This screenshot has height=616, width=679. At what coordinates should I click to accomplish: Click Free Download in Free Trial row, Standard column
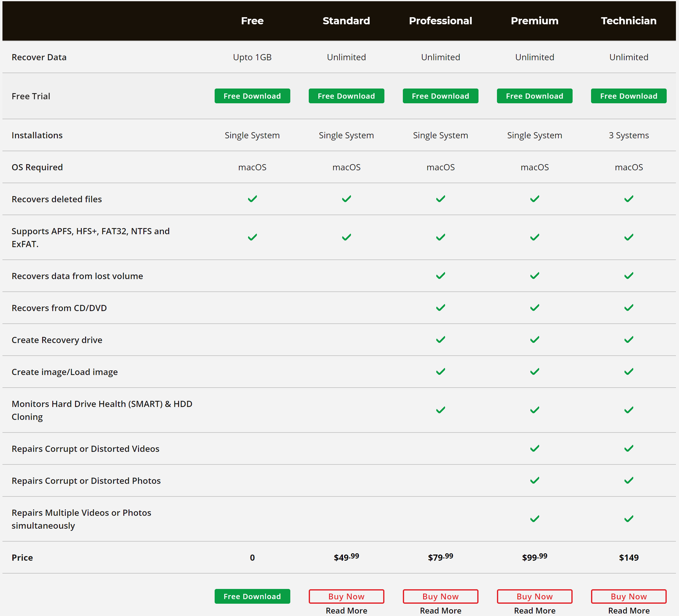point(346,96)
